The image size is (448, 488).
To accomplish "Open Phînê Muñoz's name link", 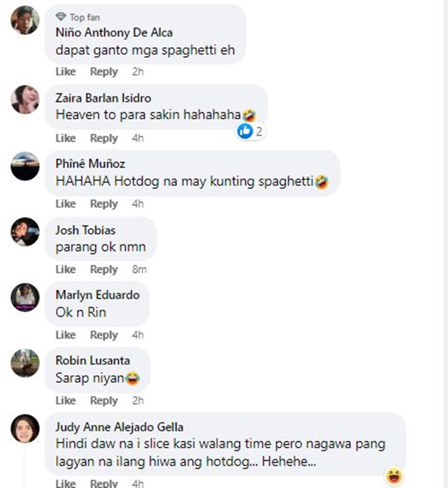I will [x=90, y=164].
